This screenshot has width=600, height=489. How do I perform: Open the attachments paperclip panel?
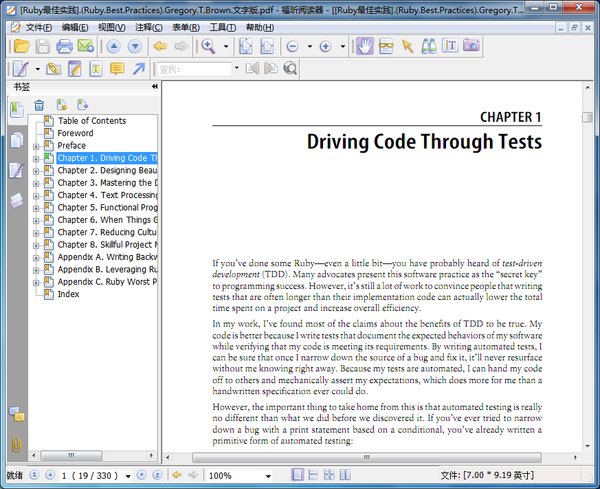[x=16, y=443]
